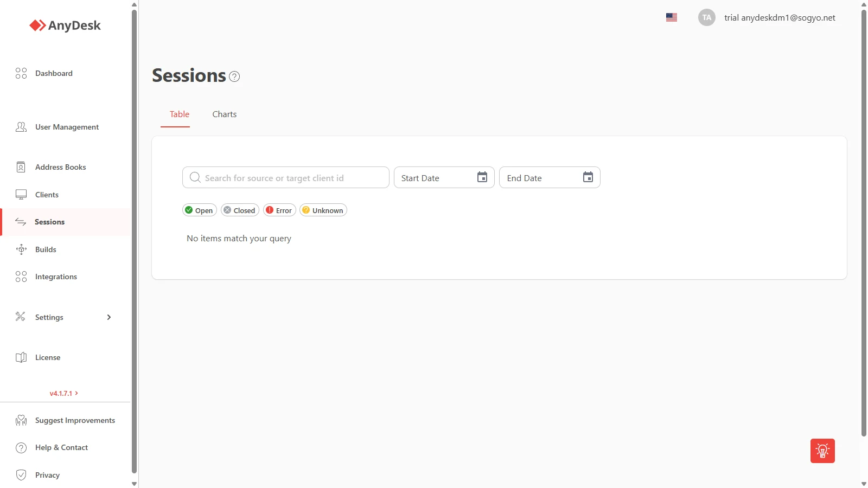Click the Privacy shield icon
868x488 pixels.
coord(21,475)
